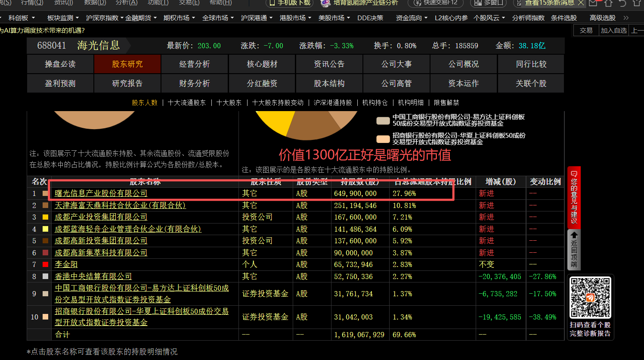644x360 pixels.
Task: Switch to the 公司大事 tab
Action: point(396,64)
